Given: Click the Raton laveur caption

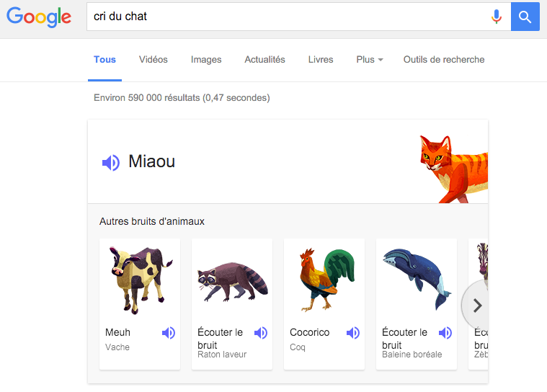Looking at the screenshot, I should tap(222, 355).
